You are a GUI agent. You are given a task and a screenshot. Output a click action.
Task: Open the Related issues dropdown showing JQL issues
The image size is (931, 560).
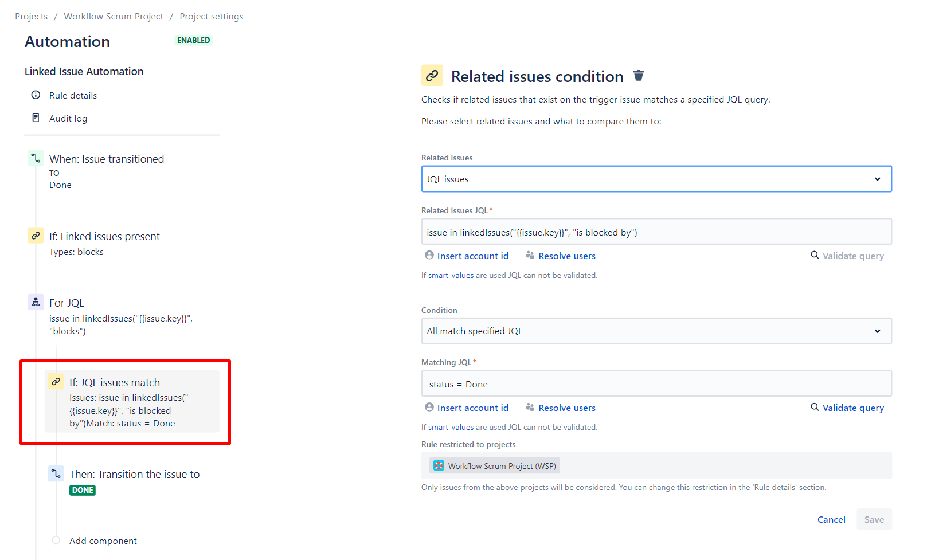click(x=656, y=179)
